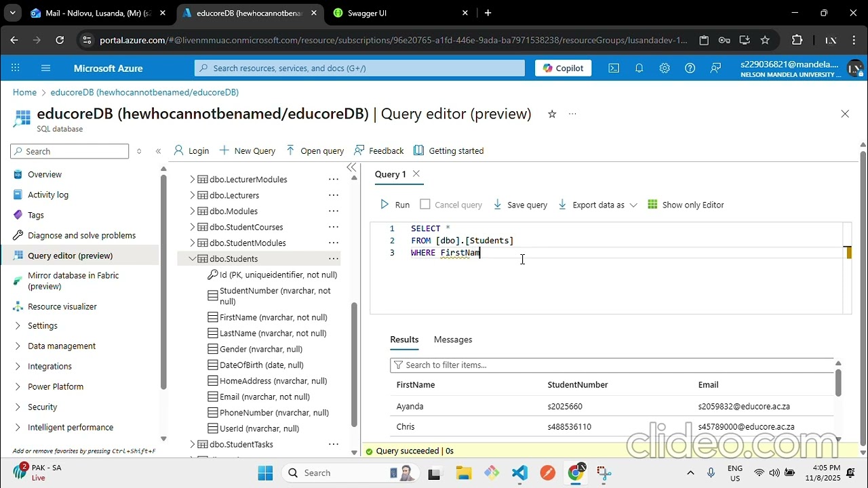Switch to the Results tab

coord(404,340)
